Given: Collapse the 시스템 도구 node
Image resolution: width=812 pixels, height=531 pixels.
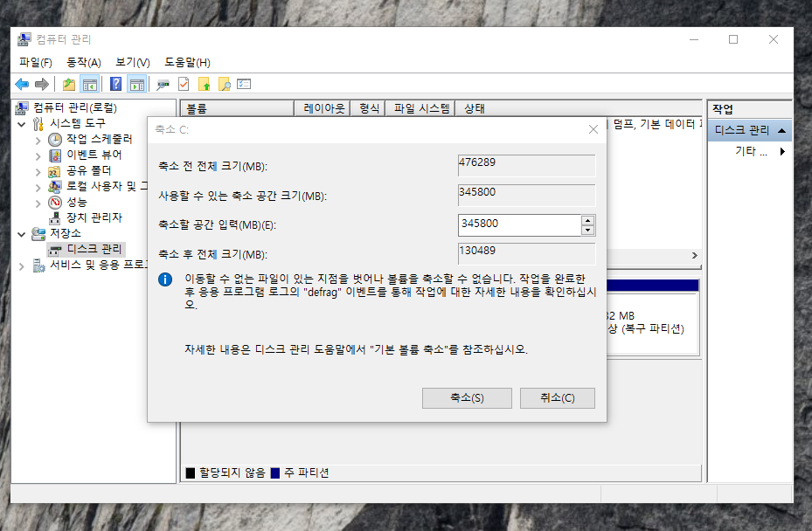Looking at the screenshot, I should click(22, 124).
